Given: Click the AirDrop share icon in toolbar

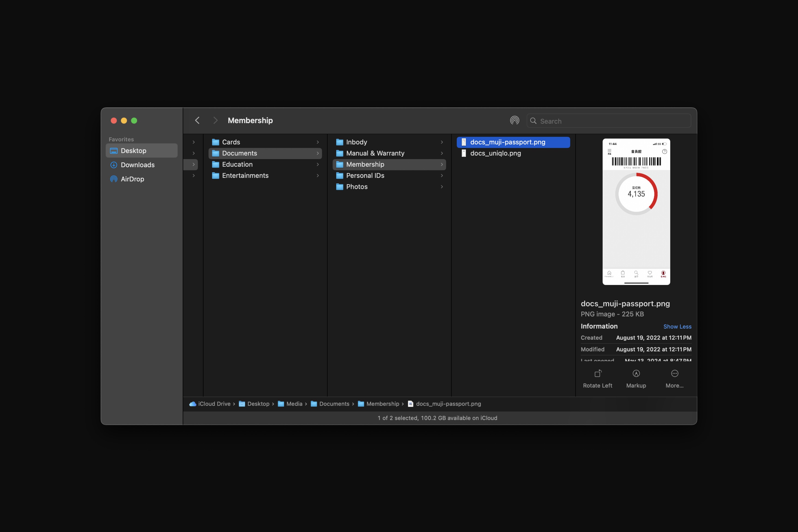Looking at the screenshot, I should pos(514,121).
